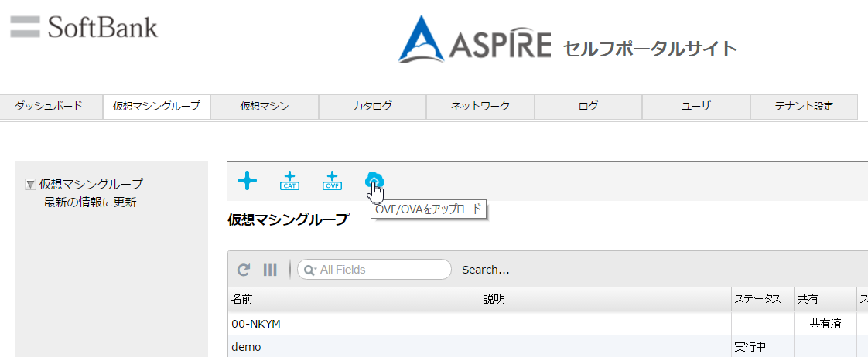
Task: Sort by the 説明 column header
Action: point(606,299)
